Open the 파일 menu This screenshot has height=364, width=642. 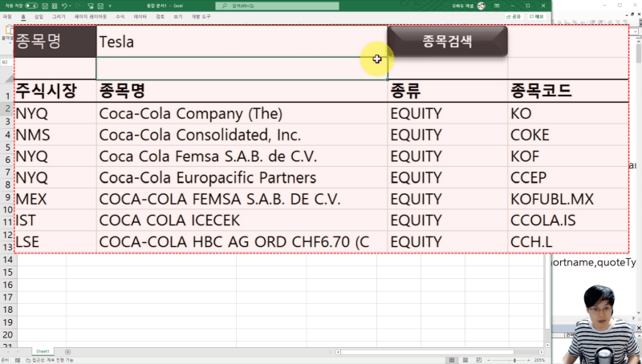click(x=7, y=16)
